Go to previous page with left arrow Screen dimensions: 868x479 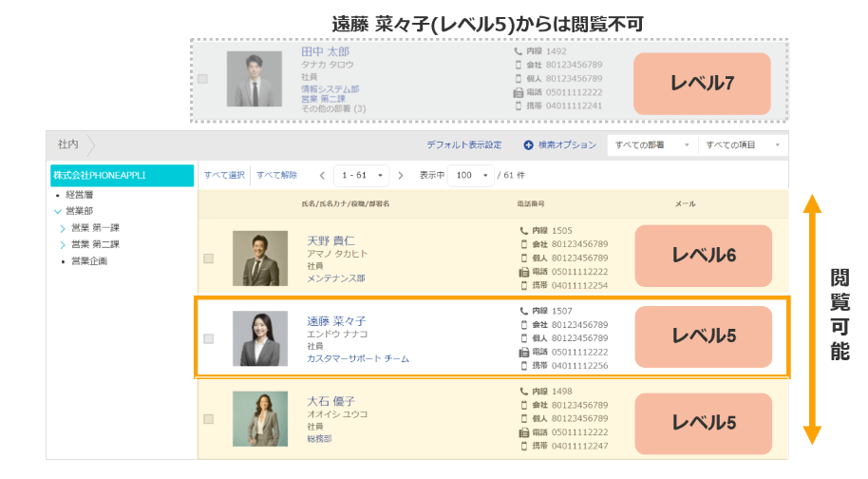click(322, 176)
